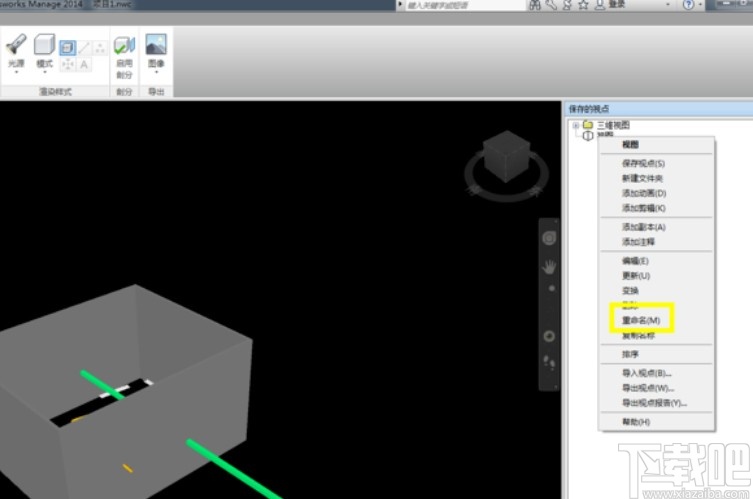The width and height of the screenshot is (753, 499).
Task: Toggle the lines display button
Action: [x=84, y=47]
